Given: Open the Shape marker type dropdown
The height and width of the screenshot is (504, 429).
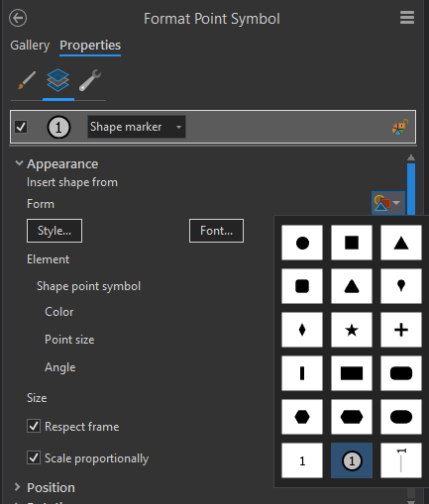Looking at the screenshot, I should pyautogui.click(x=136, y=127).
